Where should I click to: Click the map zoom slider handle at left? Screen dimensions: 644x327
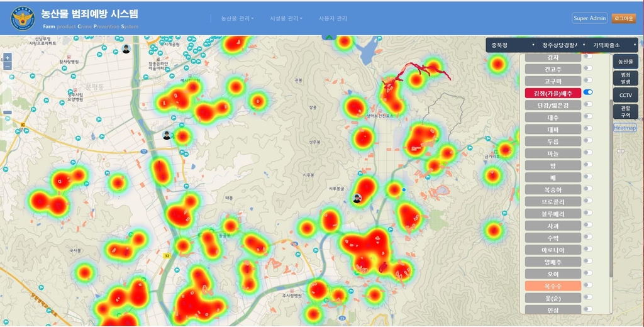(x=8, y=112)
